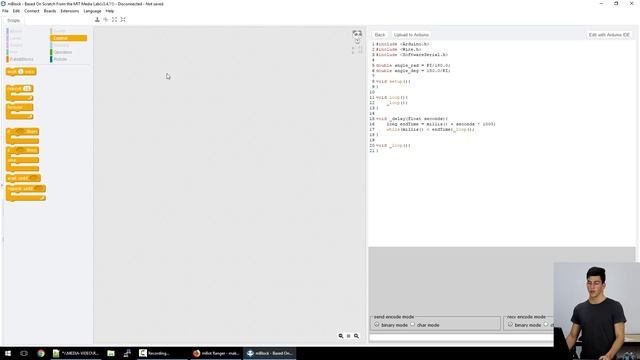640x360 pixels.
Task: Click the delete scissors tool icon
Action: coord(106,20)
